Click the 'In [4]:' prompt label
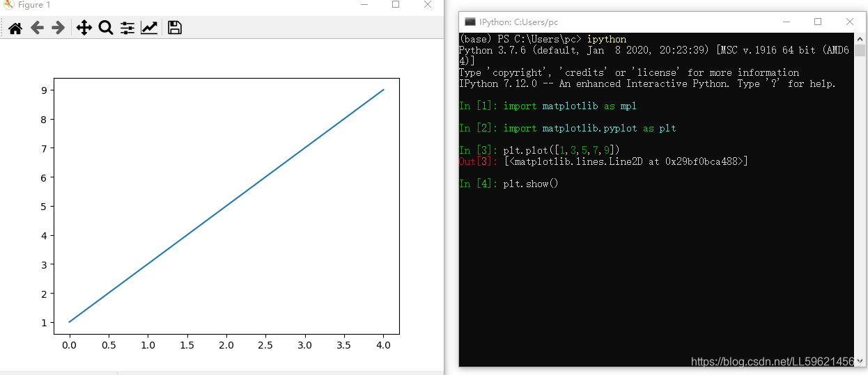The height and width of the screenshot is (375, 868). coord(479,184)
